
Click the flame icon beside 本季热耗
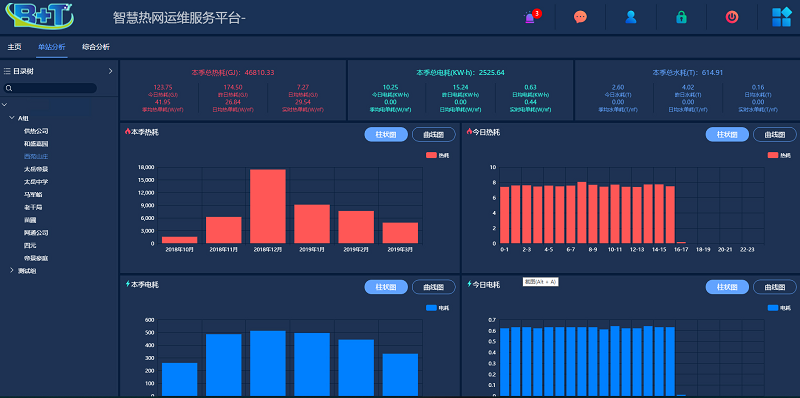(x=128, y=132)
